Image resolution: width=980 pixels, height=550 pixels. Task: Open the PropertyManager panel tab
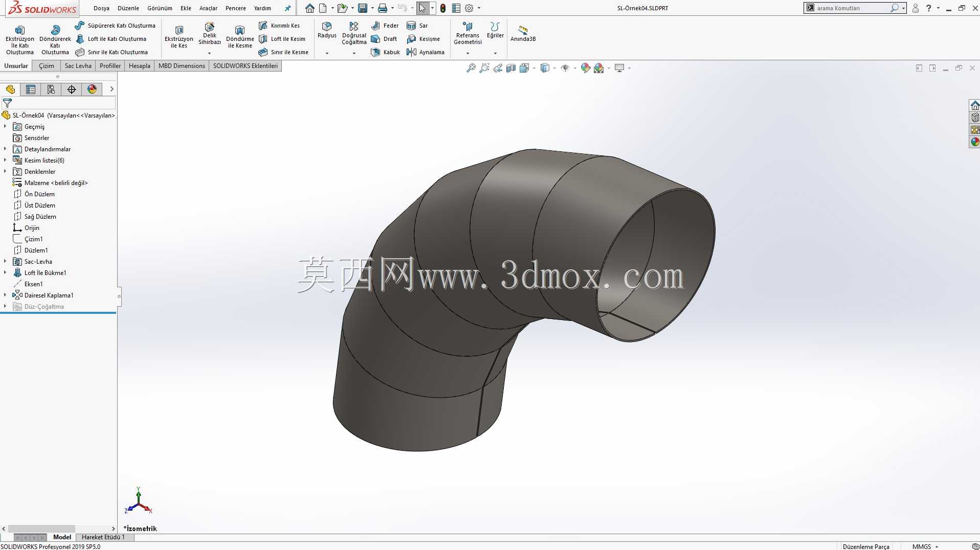[31, 89]
